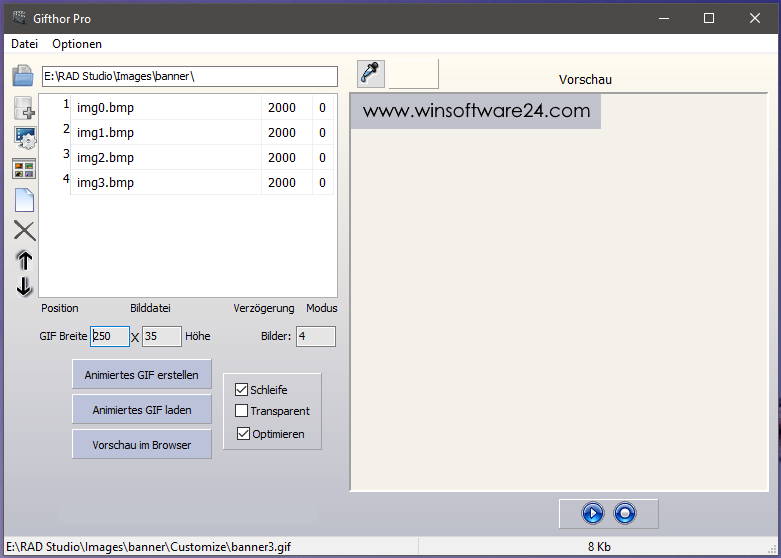Image resolution: width=781 pixels, height=558 pixels.
Task: Play the GIF preview
Action: pos(593,513)
